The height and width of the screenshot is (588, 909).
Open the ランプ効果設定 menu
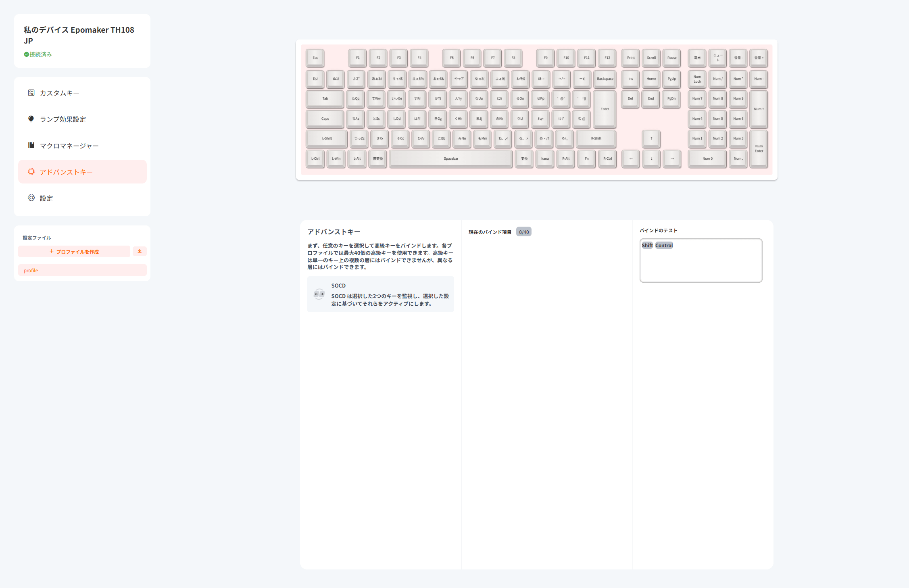coord(63,119)
